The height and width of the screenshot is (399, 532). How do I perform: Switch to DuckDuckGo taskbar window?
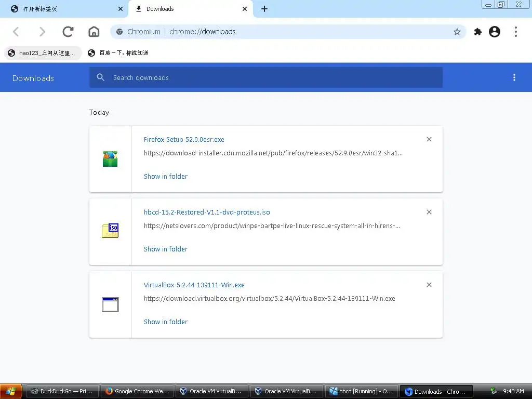click(x=62, y=391)
